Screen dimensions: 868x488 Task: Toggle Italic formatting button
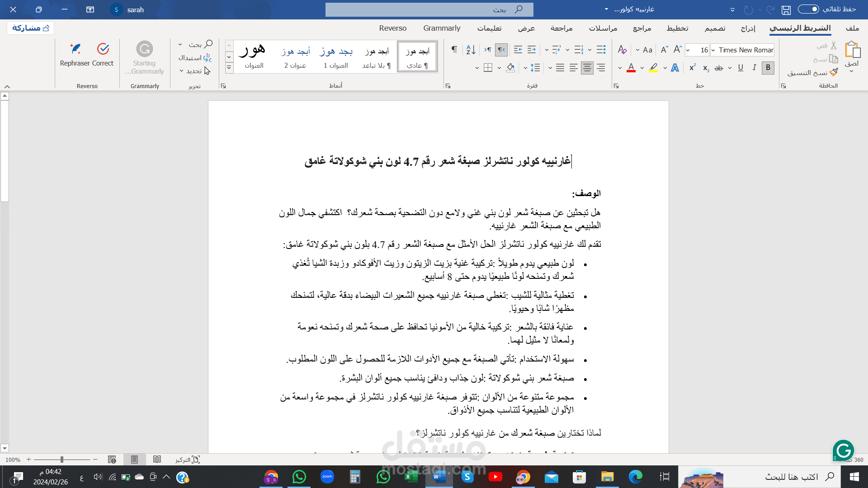coord(754,68)
